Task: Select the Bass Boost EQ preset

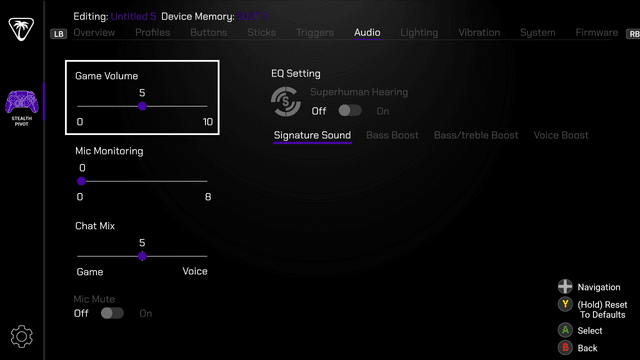Action: [x=392, y=135]
